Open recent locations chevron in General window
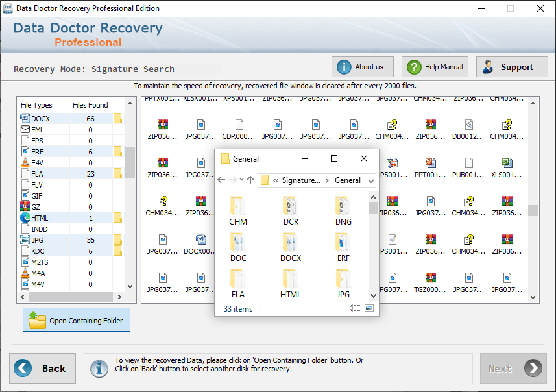The image size is (556, 392). pyautogui.click(x=241, y=180)
